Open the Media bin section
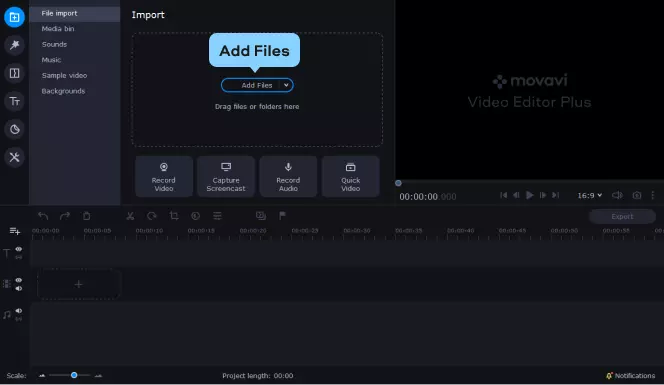 pyautogui.click(x=58, y=29)
